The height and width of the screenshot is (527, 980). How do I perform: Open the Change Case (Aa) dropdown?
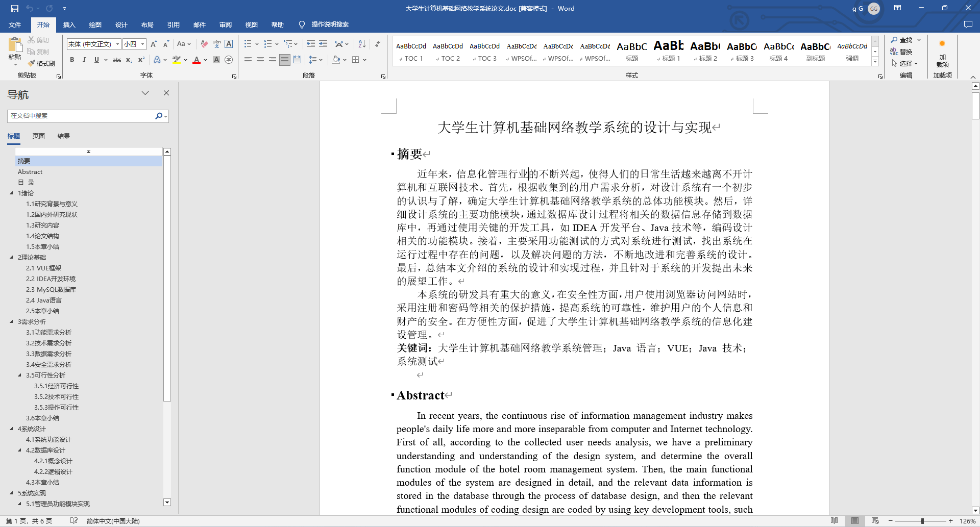pos(184,44)
